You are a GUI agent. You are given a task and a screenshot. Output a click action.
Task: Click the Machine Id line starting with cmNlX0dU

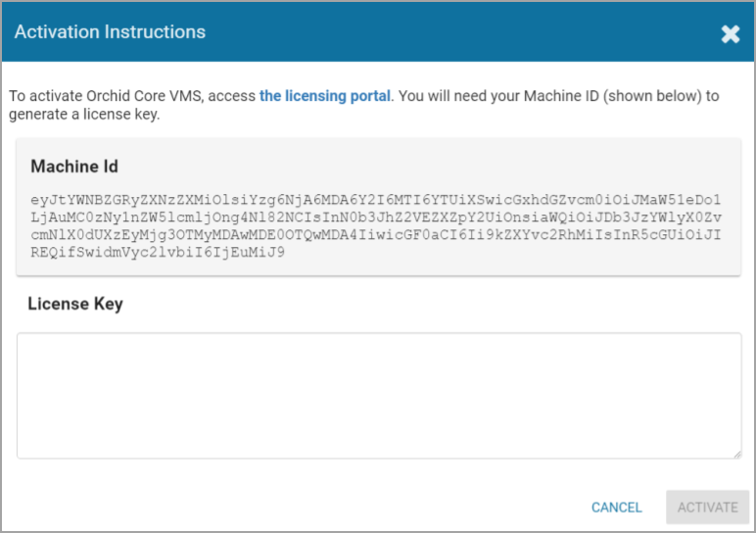(376, 235)
